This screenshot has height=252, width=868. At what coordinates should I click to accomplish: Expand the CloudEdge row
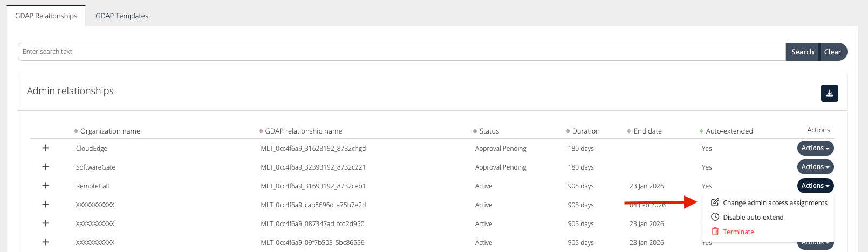[46, 148]
